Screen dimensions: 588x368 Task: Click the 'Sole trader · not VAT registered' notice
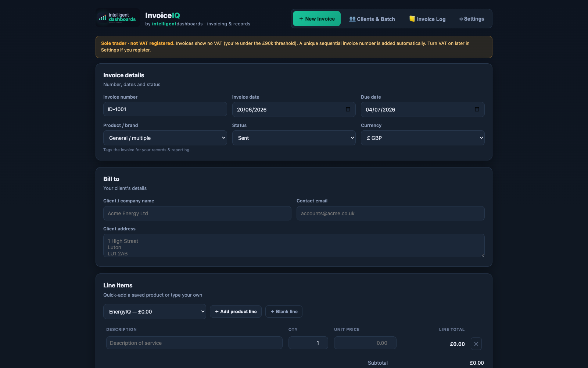click(x=294, y=47)
